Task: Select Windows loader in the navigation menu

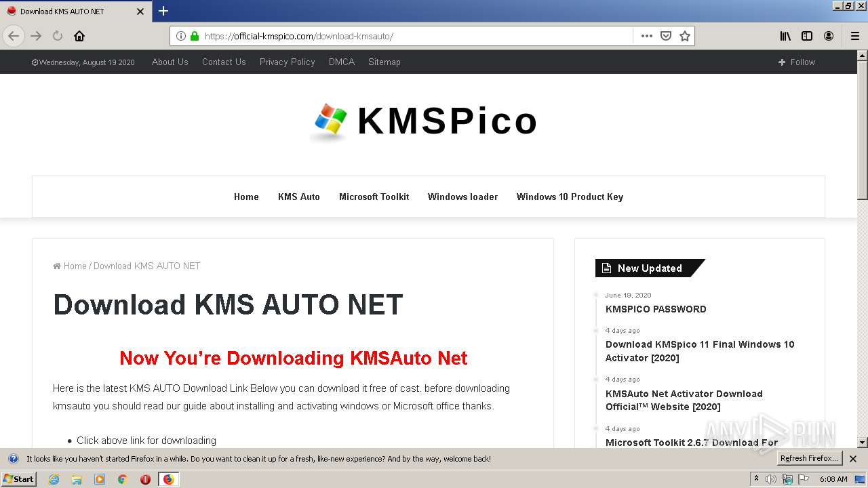Action: (x=462, y=197)
